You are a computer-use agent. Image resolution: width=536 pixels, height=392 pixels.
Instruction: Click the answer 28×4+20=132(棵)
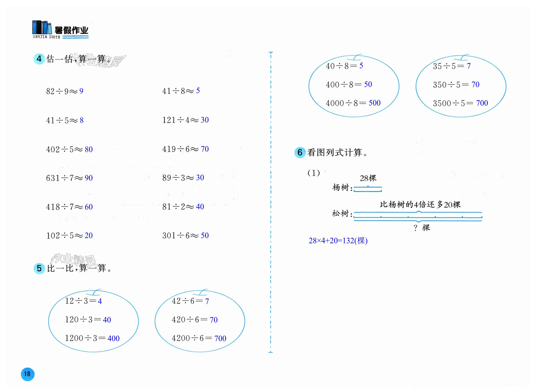click(x=338, y=241)
